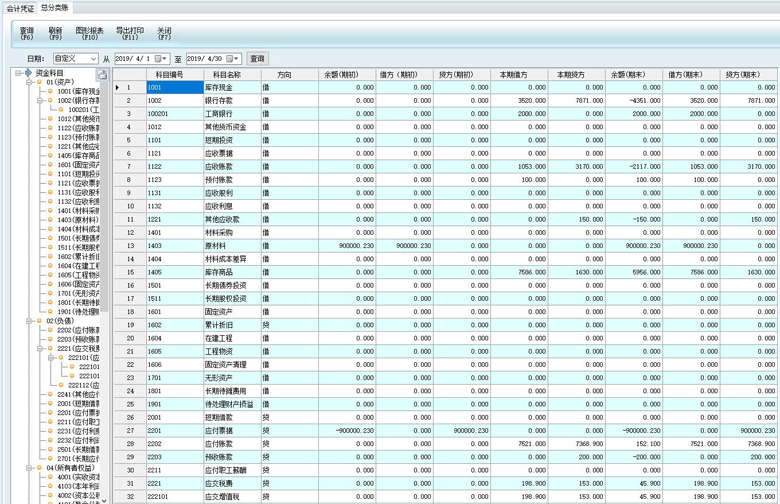Screen dimensions: 780x504
Task: Switch to the 会计凭证 tab
Action: coord(20,7)
